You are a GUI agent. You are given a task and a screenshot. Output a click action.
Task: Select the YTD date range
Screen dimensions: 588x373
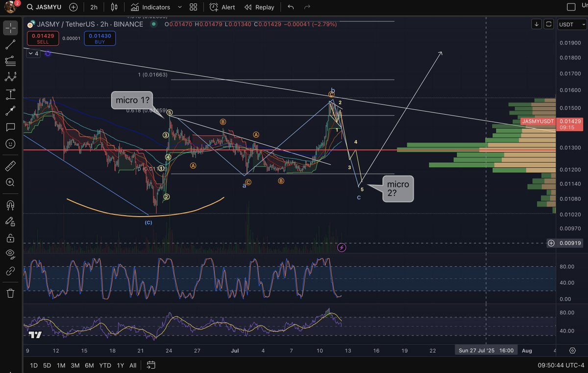click(105, 365)
